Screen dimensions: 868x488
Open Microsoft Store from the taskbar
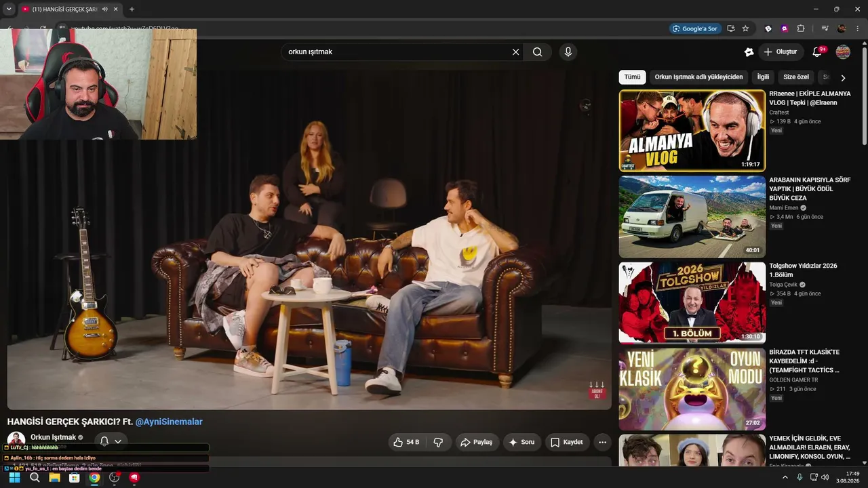tap(75, 478)
